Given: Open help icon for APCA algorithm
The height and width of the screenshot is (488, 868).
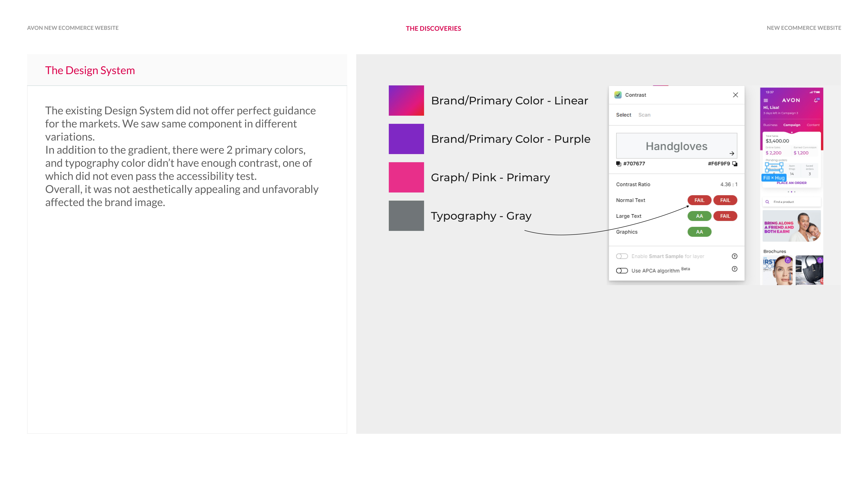Looking at the screenshot, I should click(x=735, y=269).
